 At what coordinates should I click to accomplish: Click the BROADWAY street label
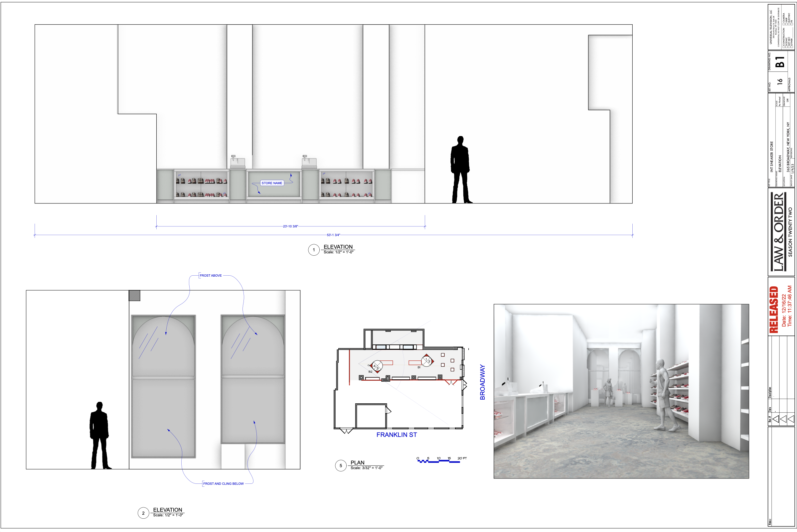click(x=482, y=382)
